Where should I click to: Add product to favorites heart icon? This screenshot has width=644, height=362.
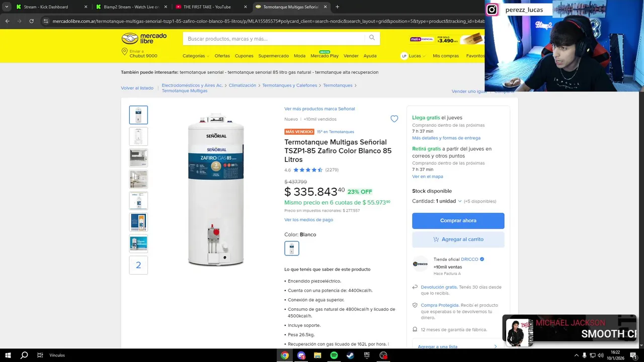pyautogui.click(x=394, y=119)
